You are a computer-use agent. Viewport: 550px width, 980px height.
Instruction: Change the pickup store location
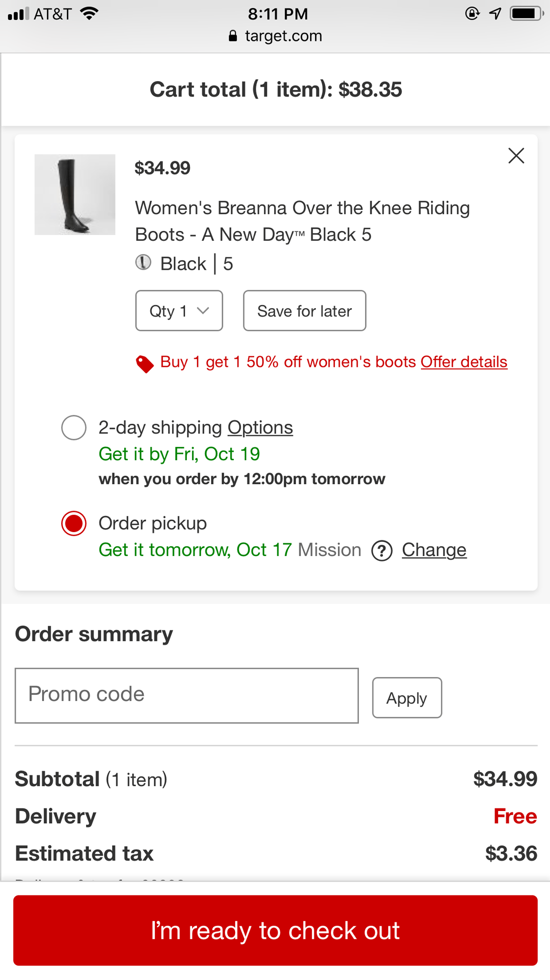point(434,550)
